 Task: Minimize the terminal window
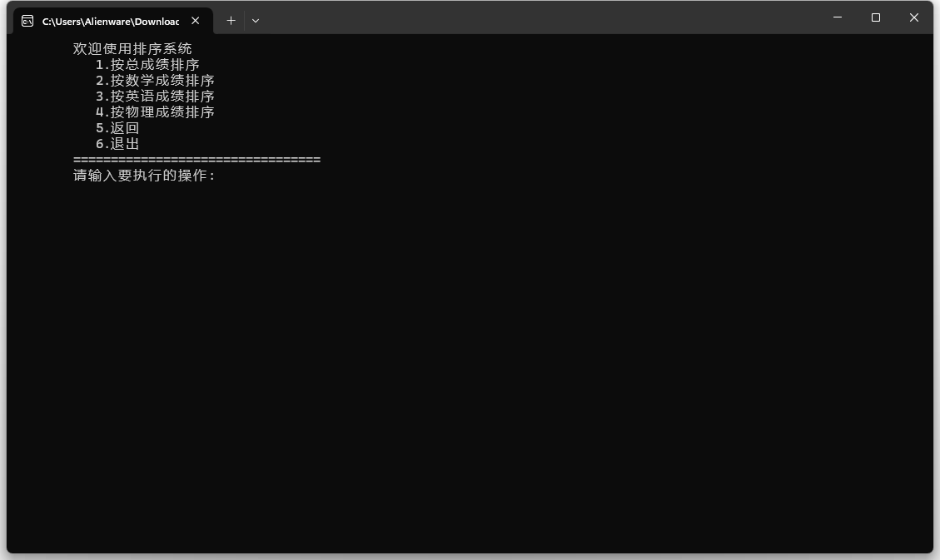(x=838, y=17)
